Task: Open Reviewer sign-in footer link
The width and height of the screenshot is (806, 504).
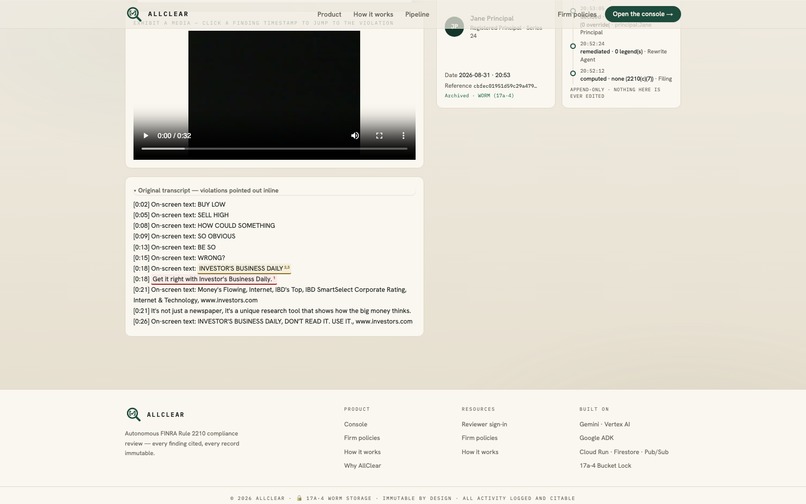Action: click(484, 424)
